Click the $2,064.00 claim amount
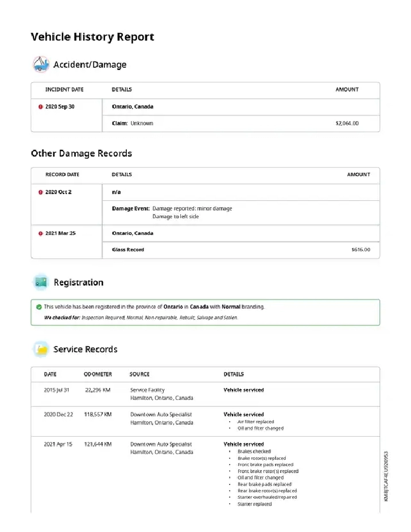Image resolution: width=411 pixels, height=532 pixels. (347, 123)
